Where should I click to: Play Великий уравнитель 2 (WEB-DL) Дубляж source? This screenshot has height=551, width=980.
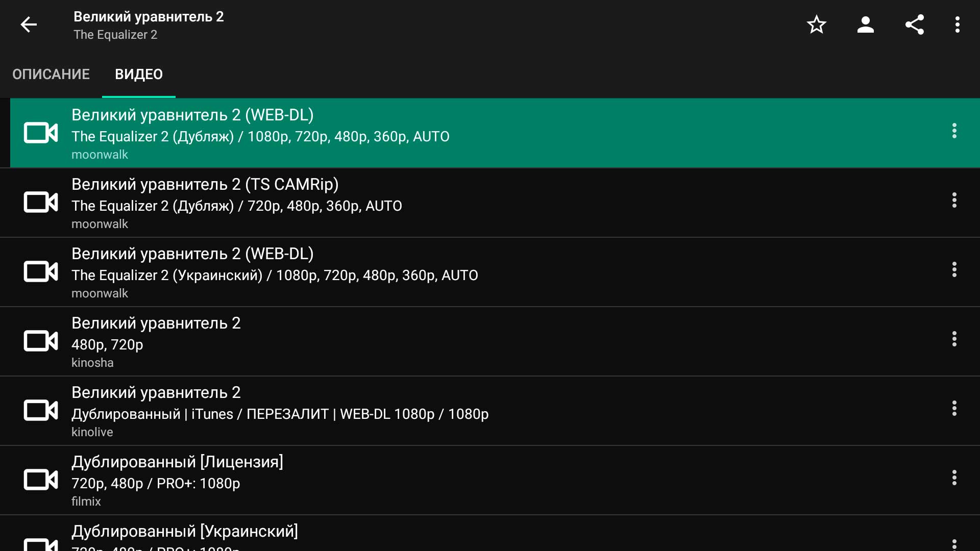[x=260, y=133]
